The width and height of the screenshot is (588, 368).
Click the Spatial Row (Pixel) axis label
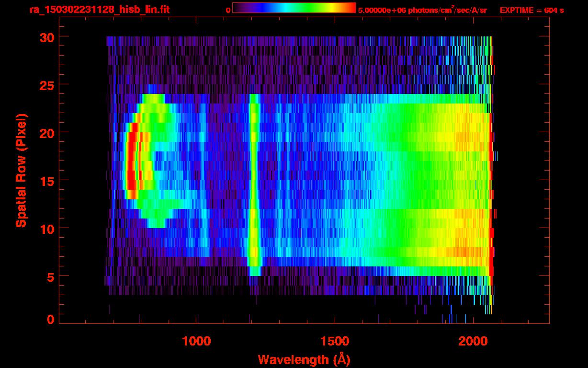21,170
